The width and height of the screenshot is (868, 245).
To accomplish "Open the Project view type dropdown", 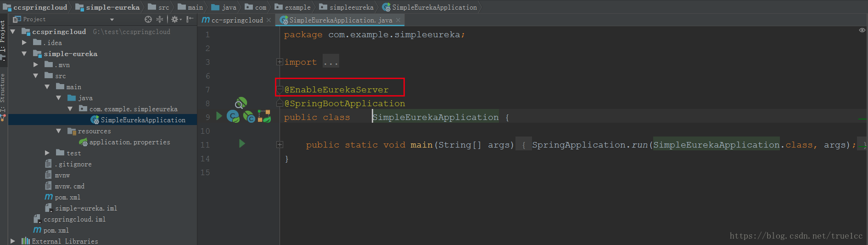I will click(x=112, y=20).
